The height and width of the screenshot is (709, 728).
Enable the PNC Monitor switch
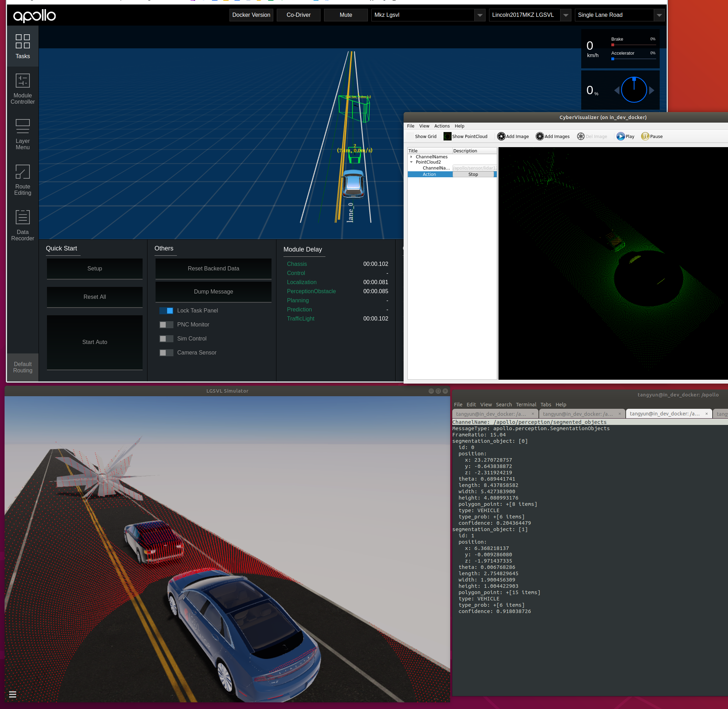[x=166, y=325]
